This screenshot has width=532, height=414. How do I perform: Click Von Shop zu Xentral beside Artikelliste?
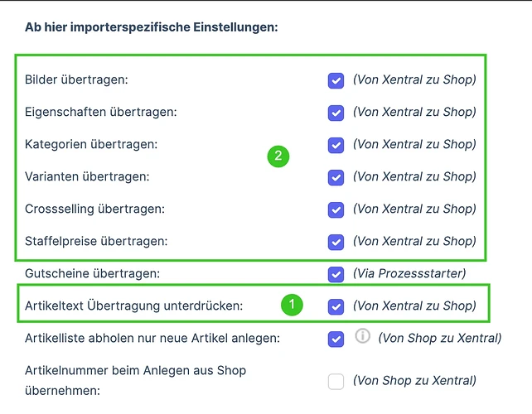[x=440, y=338]
